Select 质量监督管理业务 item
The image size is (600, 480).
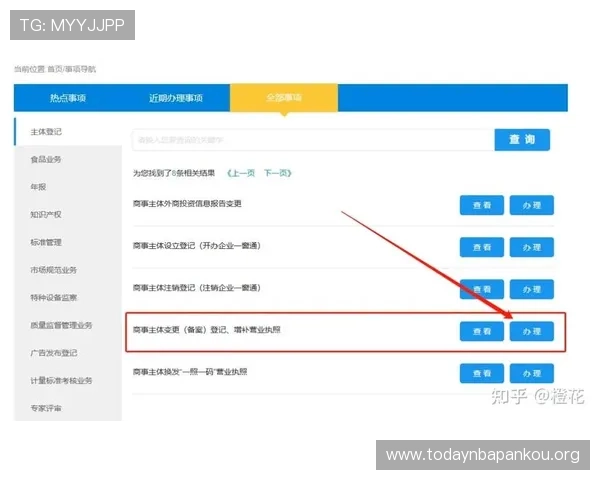(x=61, y=325)
